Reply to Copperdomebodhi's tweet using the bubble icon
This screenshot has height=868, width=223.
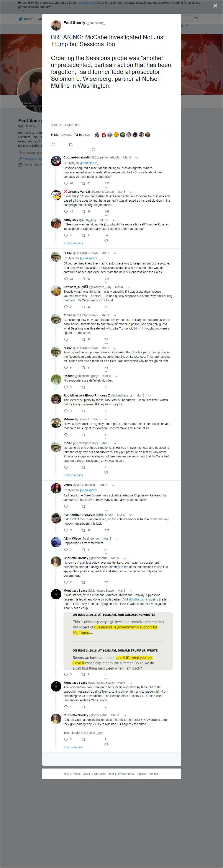coord(66,183)
